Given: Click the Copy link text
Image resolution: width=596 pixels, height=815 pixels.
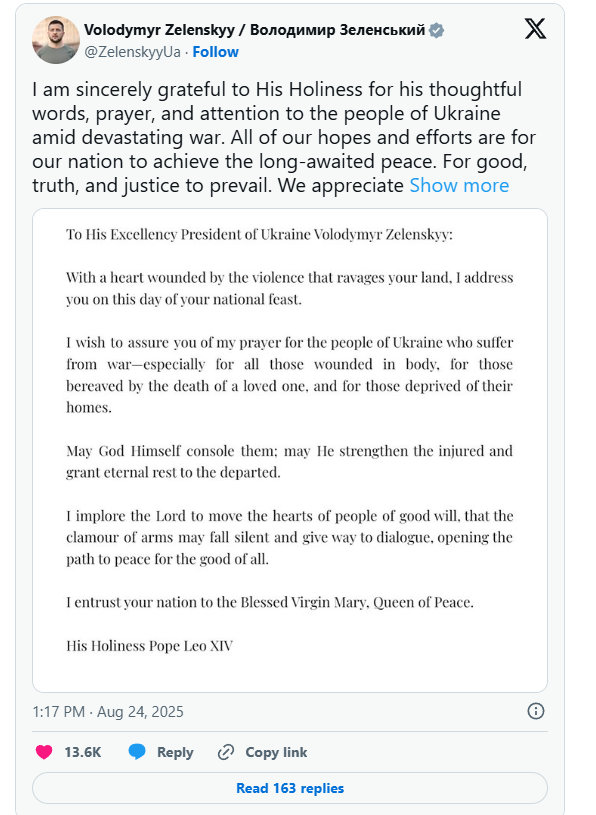Looking at the screenshot, I should (x=276, y=752).
